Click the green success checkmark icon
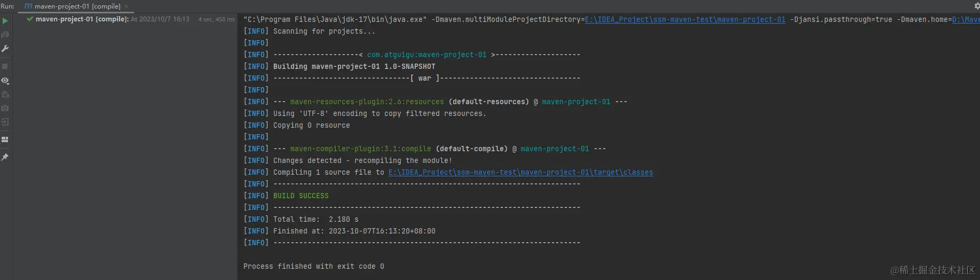 point(30,19)
